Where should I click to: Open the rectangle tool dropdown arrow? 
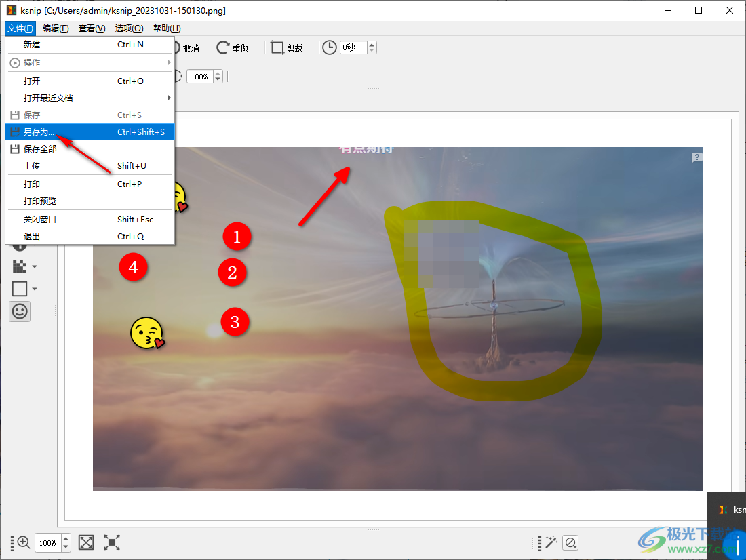click(x=35, y=289)
